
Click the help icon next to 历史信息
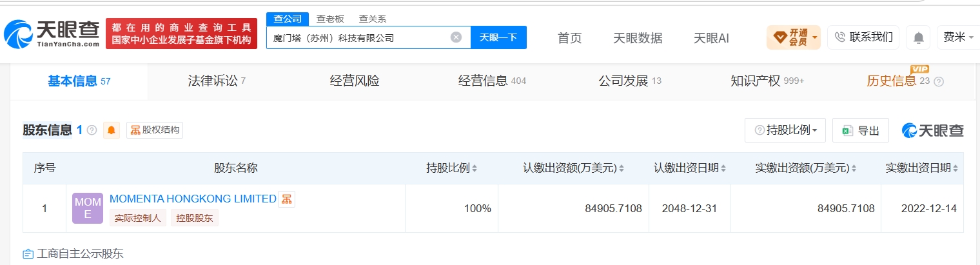click(939, 82)
